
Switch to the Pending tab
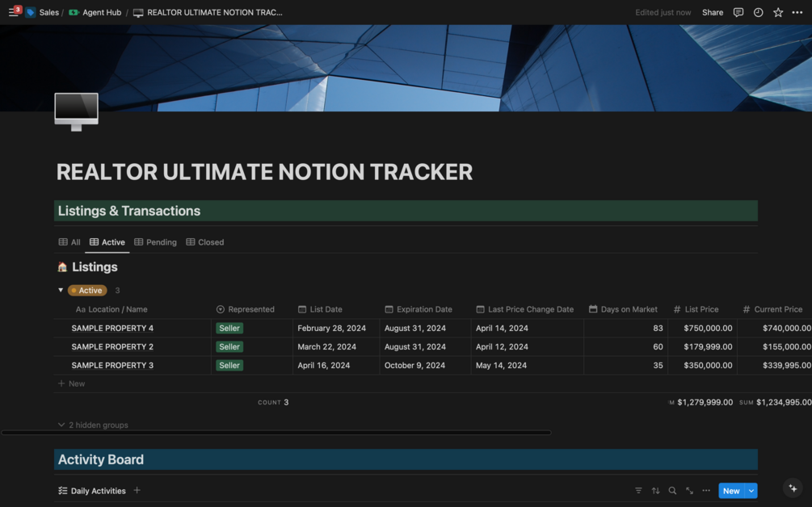coord(155,242)
